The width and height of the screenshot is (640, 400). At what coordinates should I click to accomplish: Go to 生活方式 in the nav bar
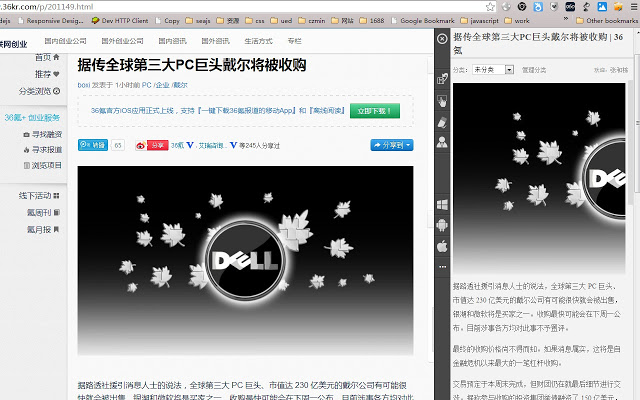(x=258, y=41)
